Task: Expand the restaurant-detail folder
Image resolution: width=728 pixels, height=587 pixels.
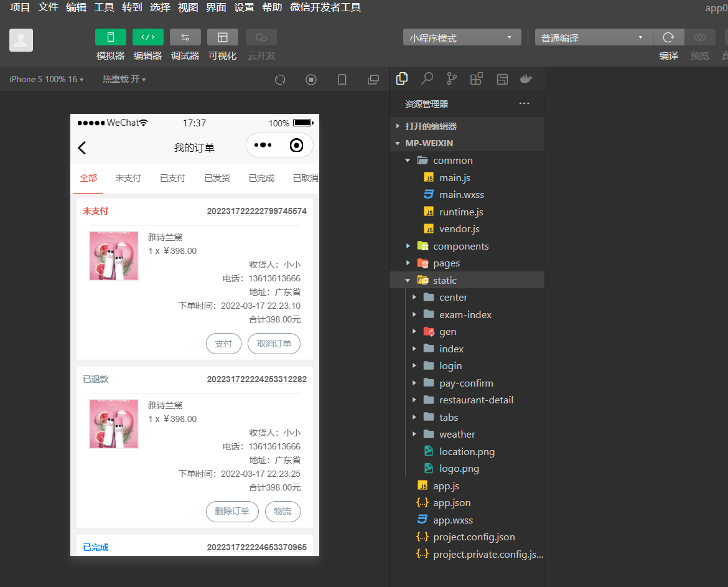Action: (467, 400)
